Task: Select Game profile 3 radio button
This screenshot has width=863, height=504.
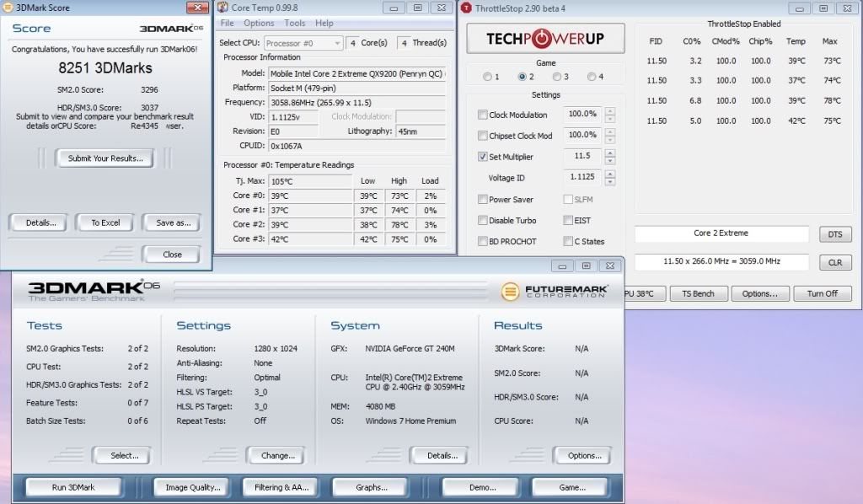Action: pos(556,77)
